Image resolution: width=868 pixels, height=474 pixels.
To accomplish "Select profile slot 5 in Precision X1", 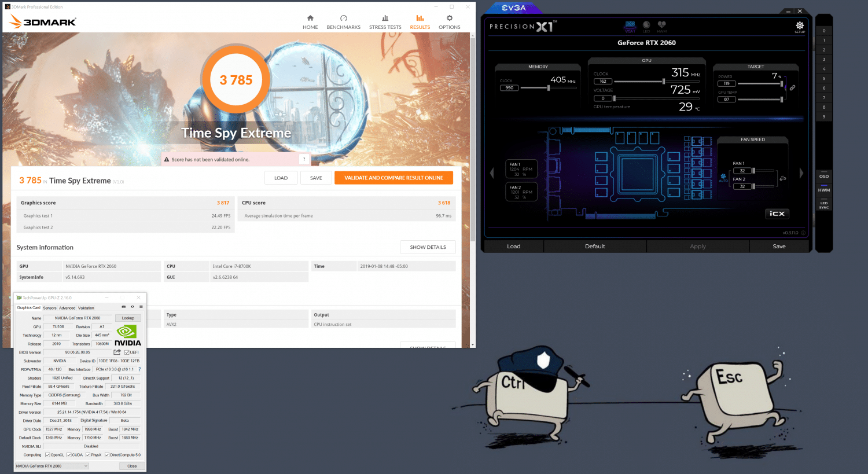I will click(x=824, y=79).
